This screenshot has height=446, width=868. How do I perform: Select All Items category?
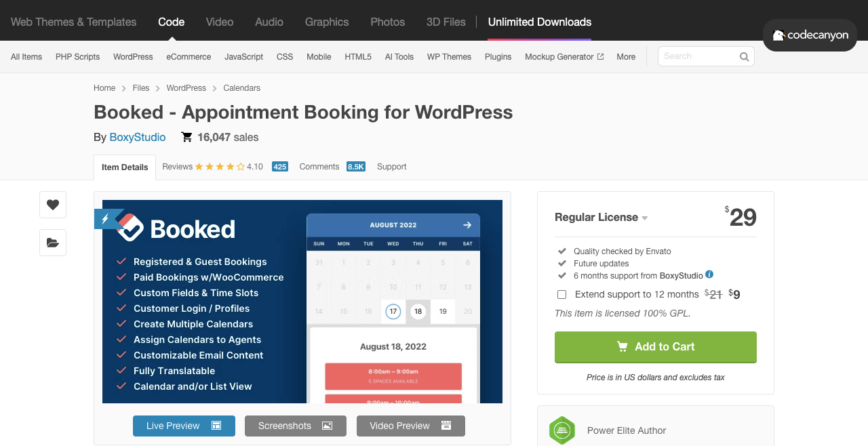(26, 57)
